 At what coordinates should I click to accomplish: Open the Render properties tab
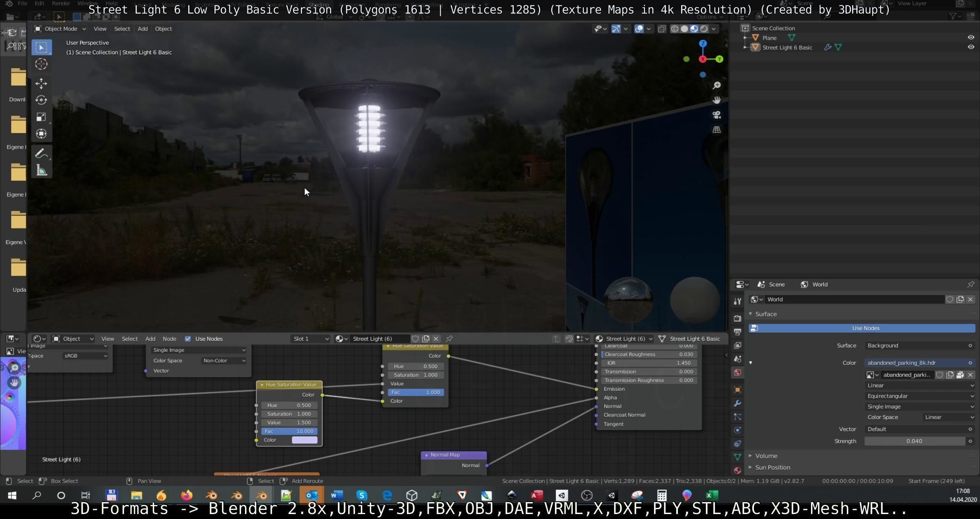click(x=737, y=318)
